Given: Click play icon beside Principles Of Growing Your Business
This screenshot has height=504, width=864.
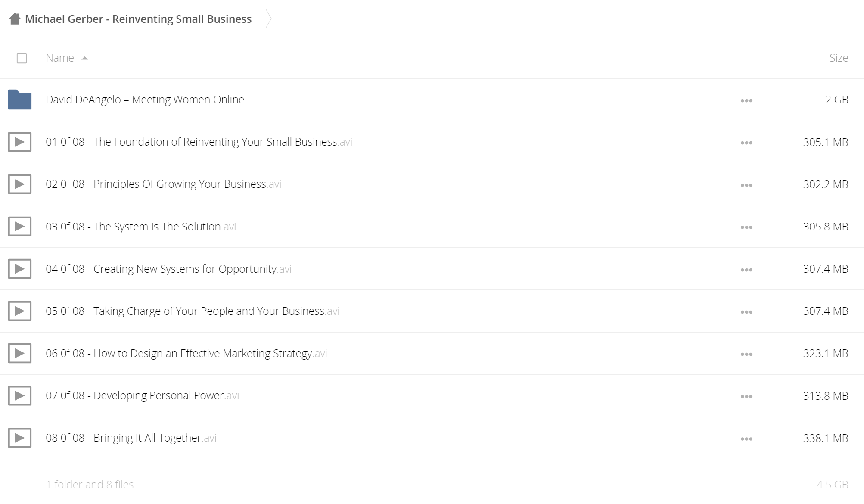Looking at the screenshot, I should [x=20, y=184].
